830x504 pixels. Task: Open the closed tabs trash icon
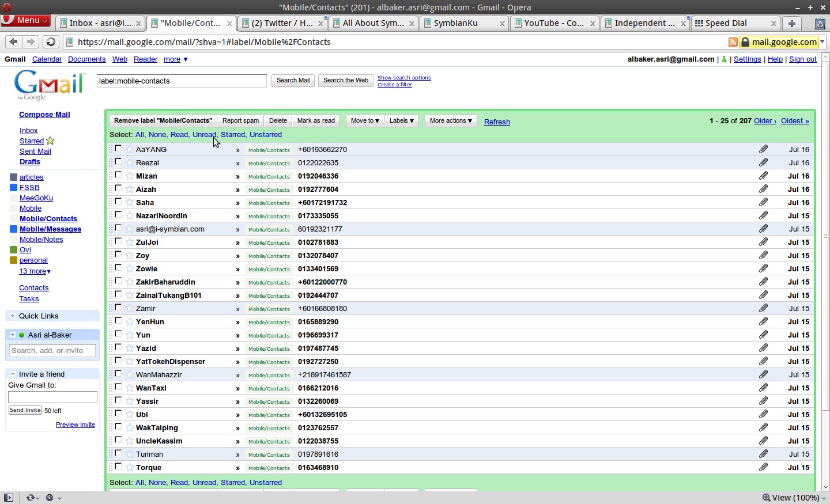tap(820, 23)
